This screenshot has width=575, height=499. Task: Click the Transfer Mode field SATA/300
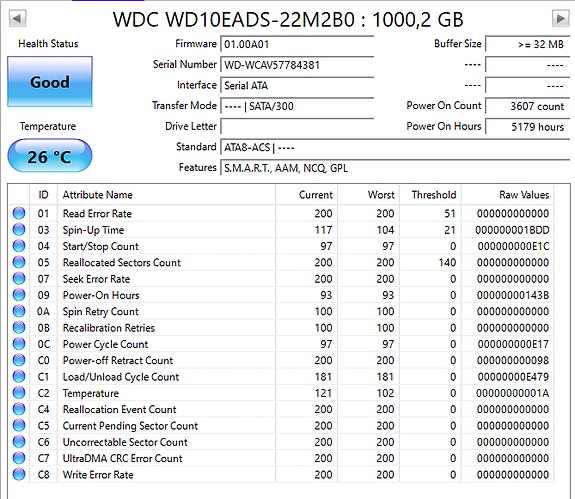(x=297, y=106)
